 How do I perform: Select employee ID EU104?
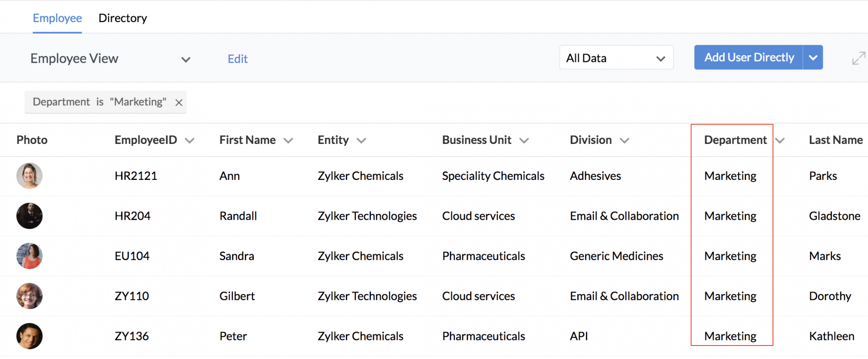(x=132, y=256)
